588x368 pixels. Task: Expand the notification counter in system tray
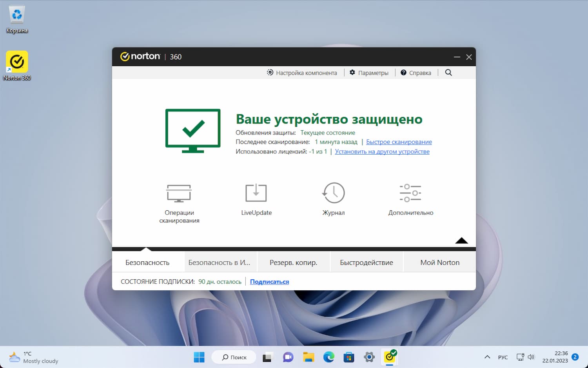pos(575,357)
